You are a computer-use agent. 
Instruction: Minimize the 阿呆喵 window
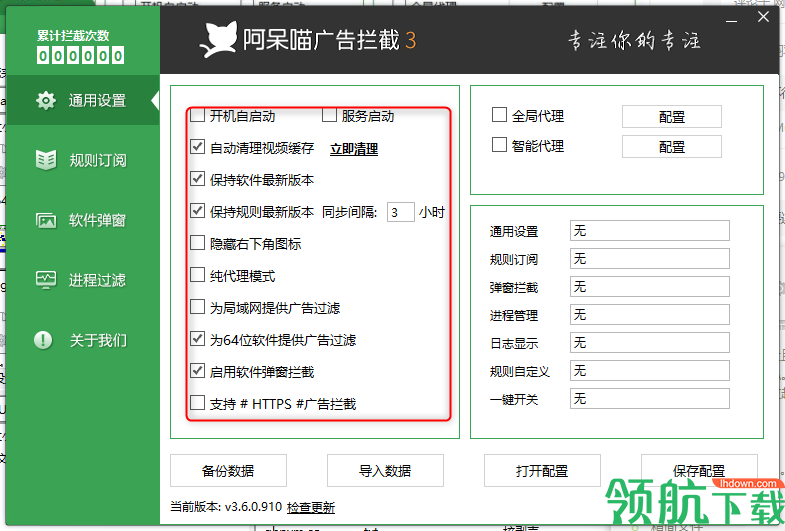(731, 20)
